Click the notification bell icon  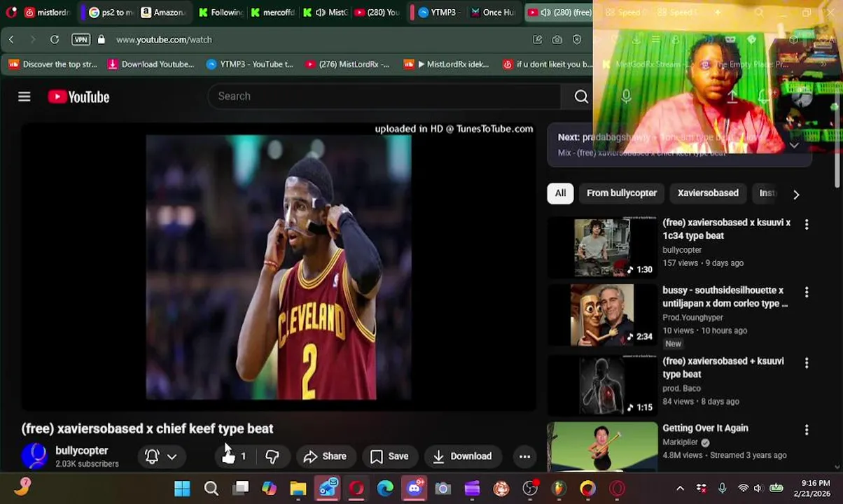pos(152,456)
